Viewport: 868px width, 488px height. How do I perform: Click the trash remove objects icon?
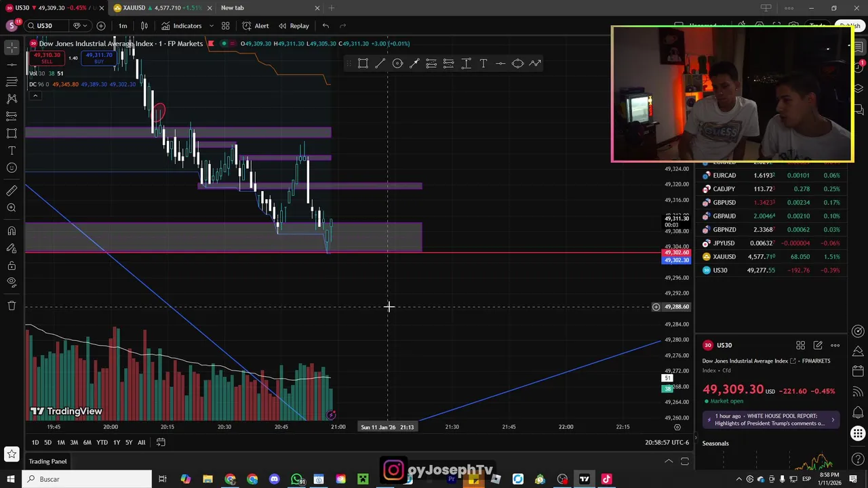coord(12,306)
